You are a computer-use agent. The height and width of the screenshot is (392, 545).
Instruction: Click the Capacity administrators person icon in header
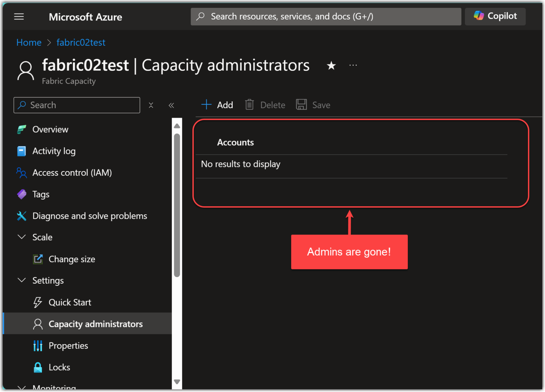pyautogui.click(x=26, y=71)
